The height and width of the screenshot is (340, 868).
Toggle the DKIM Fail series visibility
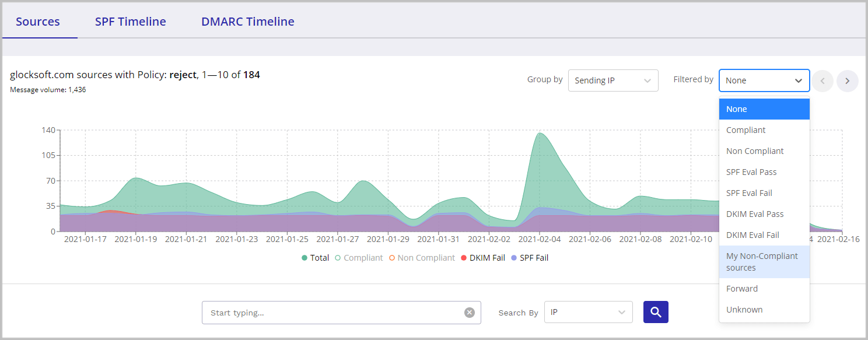tap(483, 257)
